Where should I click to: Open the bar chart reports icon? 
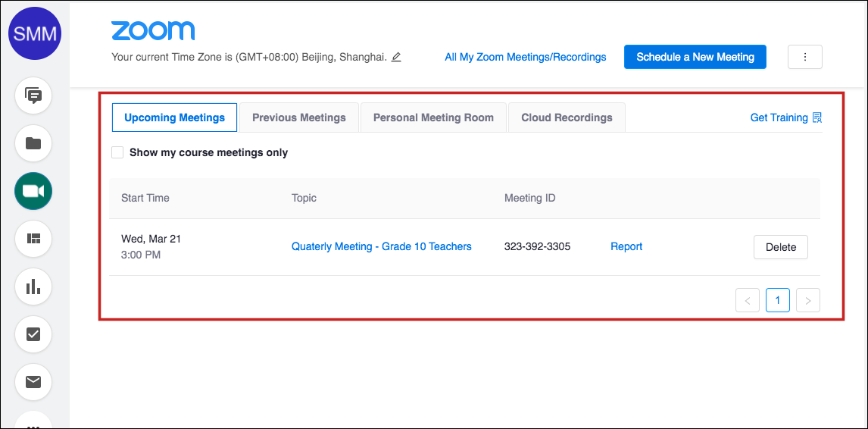(33, 287)
